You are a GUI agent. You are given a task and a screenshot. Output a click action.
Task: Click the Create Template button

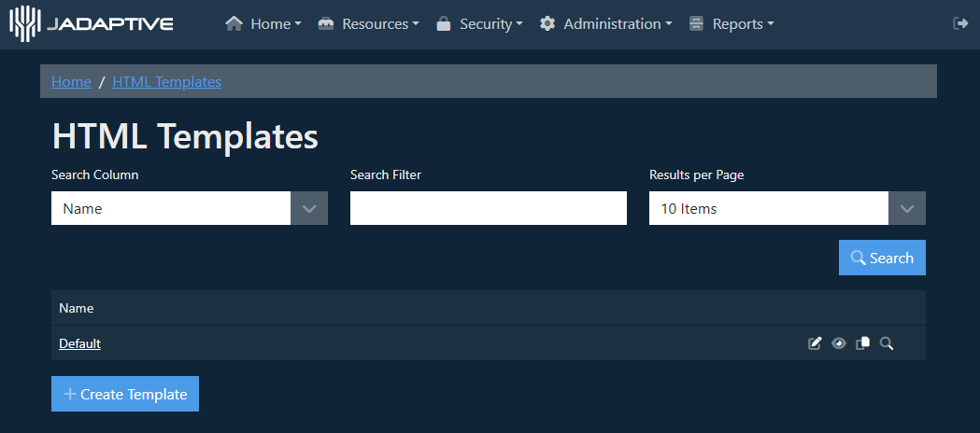pyautogui.click(x=125, y=394)
